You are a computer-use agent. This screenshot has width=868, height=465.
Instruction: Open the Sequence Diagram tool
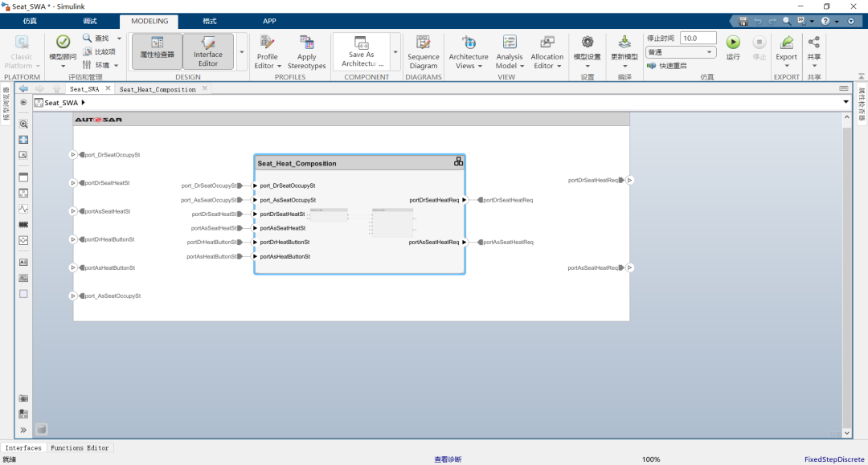point(424,52)
